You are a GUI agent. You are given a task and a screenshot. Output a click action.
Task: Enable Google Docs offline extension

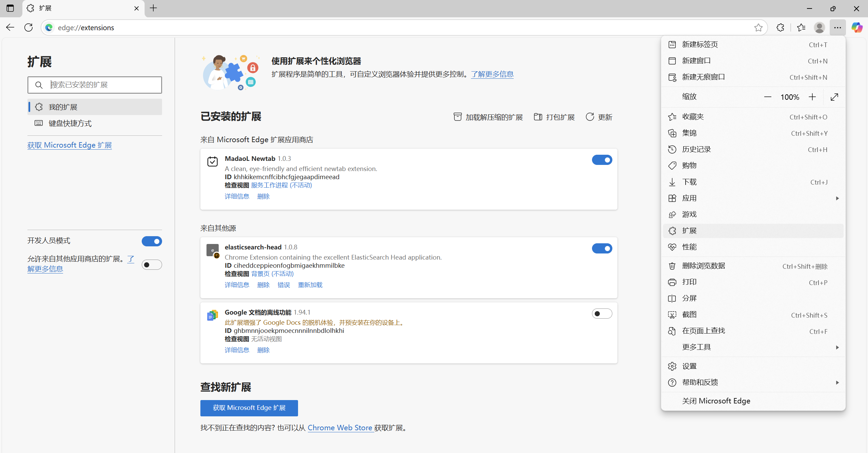tap(602, 314)
